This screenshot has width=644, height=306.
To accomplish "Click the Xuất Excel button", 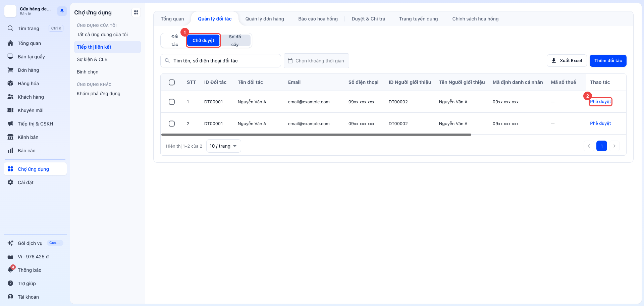I will click(x=567, y=61).
